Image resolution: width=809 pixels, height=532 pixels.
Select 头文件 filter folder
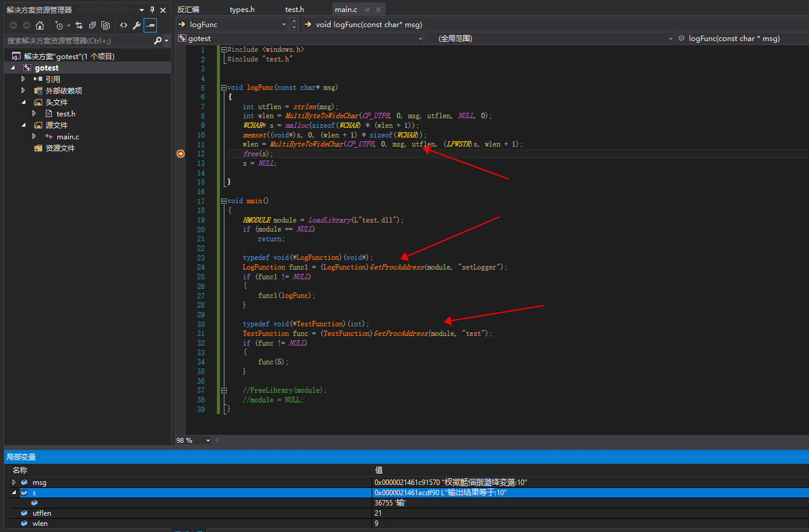[56, 102]
